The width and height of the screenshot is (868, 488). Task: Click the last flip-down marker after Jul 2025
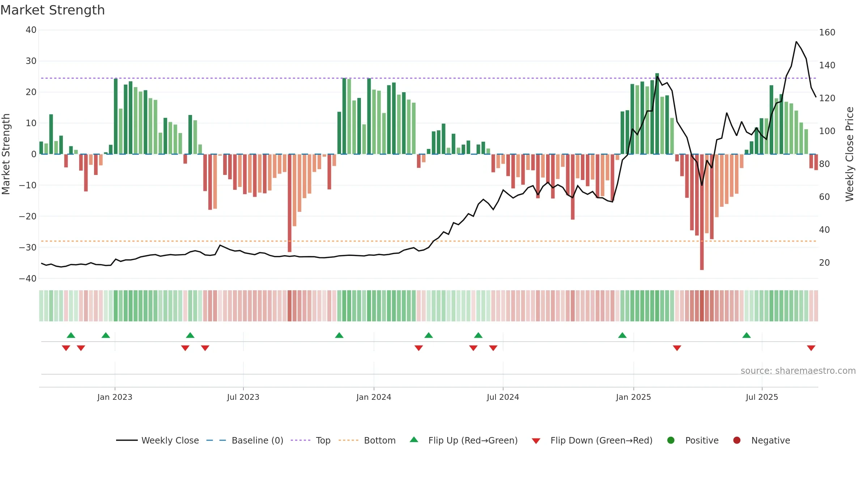[x=811, y=348]
